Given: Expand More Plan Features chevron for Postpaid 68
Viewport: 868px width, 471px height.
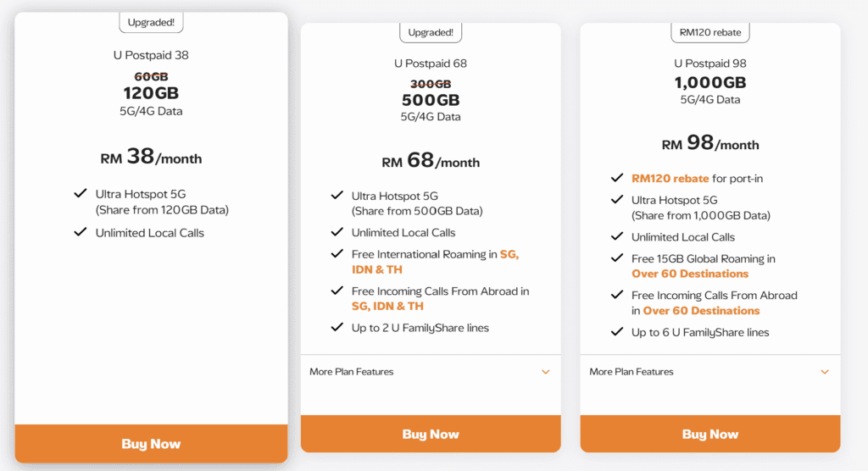Looking at the screenshot, I should click(x=546, y=372).
